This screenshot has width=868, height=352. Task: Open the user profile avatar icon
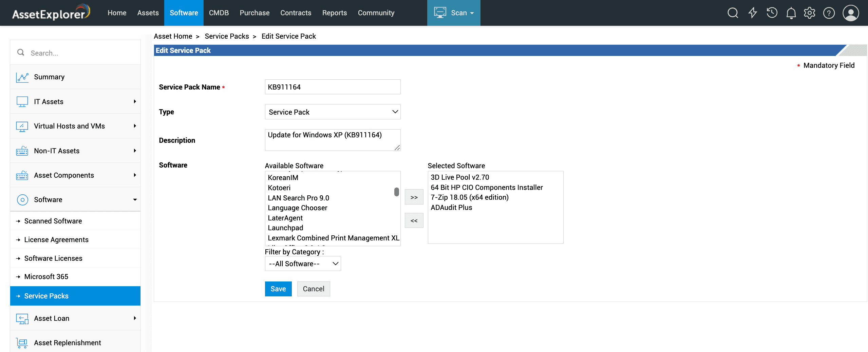(850, 13)
